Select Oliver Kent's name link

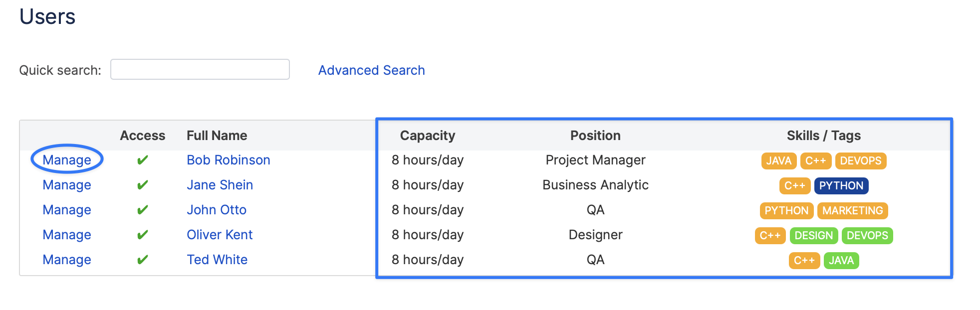click(x=220, y=235)
